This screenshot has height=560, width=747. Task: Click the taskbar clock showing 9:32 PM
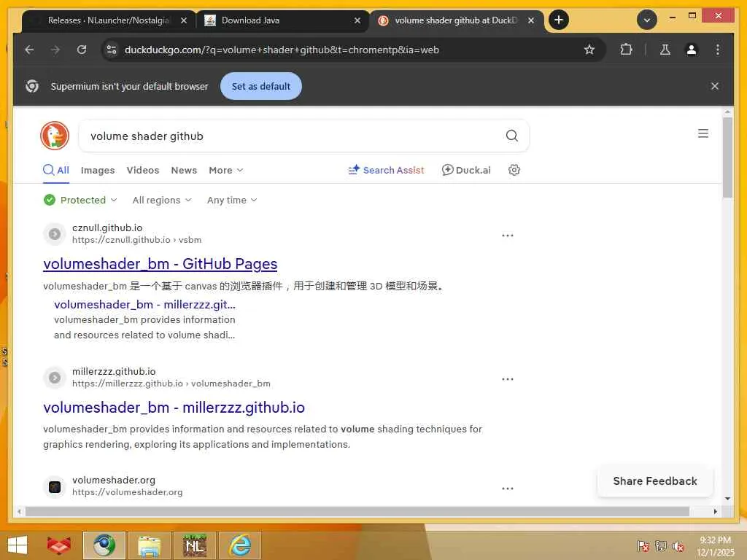(x=716, y=546)
